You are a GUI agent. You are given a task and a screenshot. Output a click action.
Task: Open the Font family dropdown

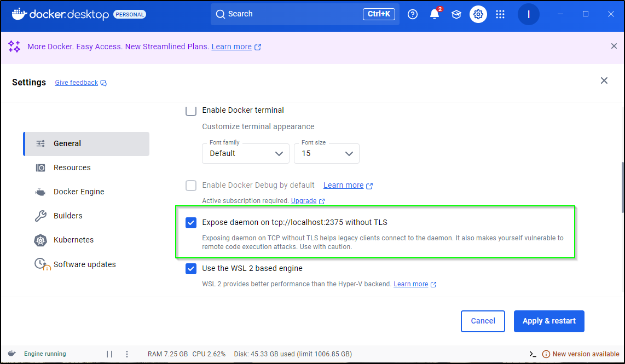tap(246, 153)
